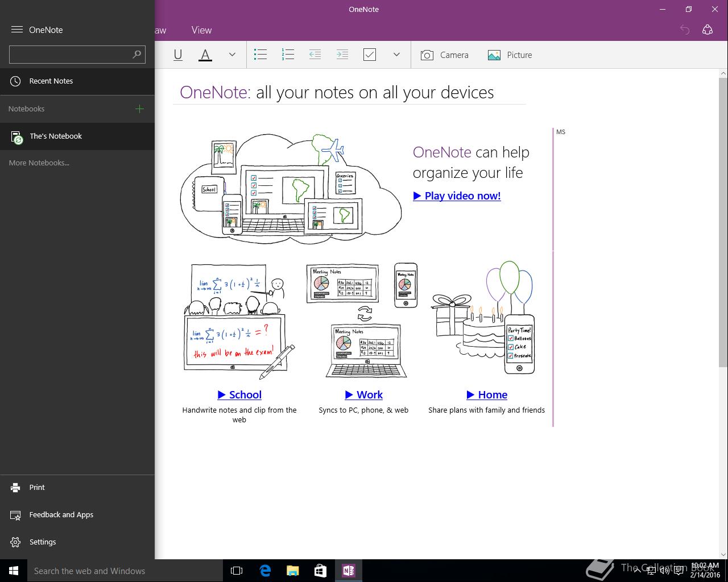Open The's Notebook
The height and width of the screenshot is (582, 728).
tap(77, 136)
